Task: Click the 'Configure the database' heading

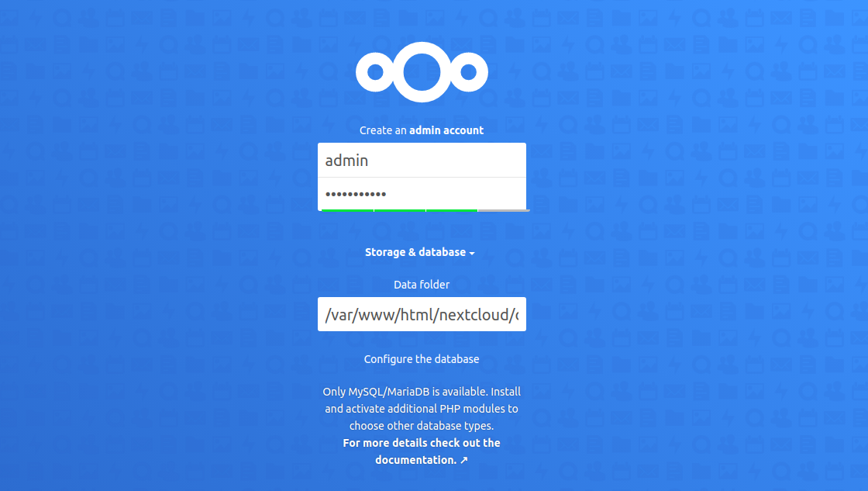Action: click(x=422, y=359)
